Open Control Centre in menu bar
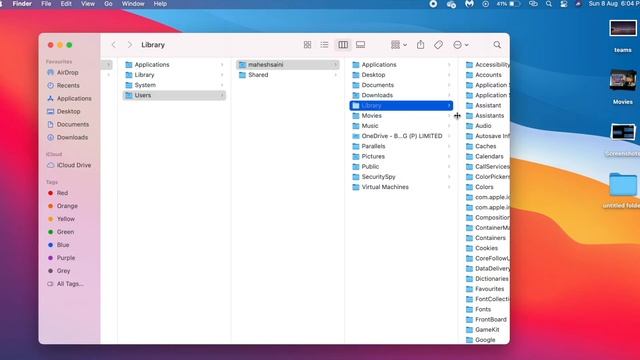This screenshot has height=360, width=640. tap(564, 4)
